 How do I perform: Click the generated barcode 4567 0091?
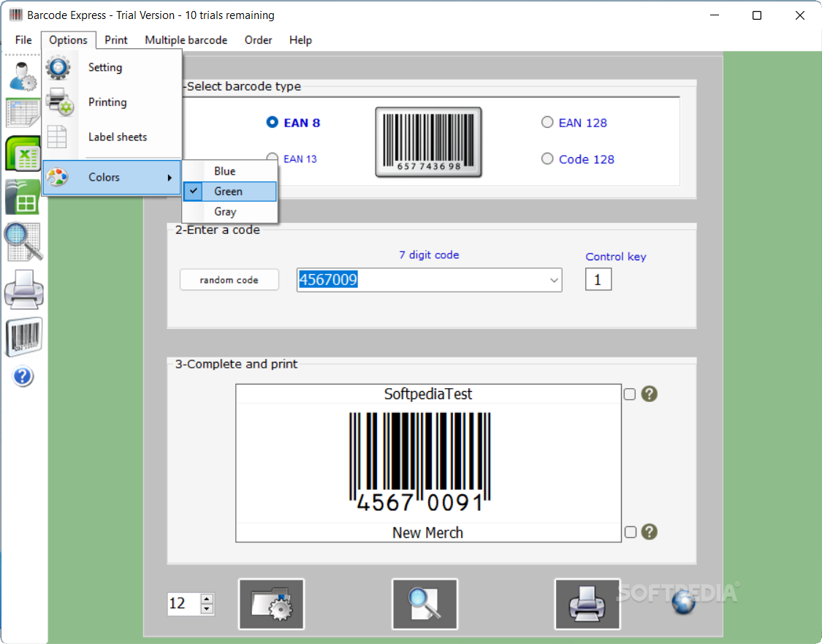tap(420, 462)
